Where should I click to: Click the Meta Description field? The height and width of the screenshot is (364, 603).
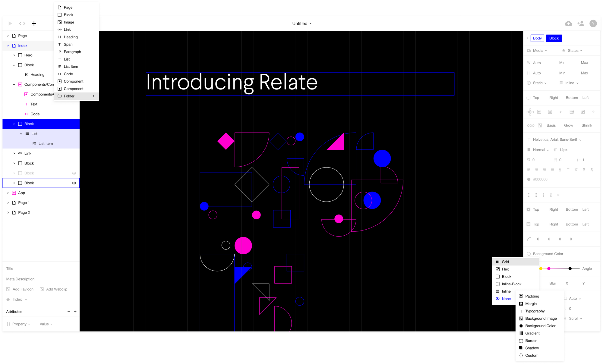(21, 279)
